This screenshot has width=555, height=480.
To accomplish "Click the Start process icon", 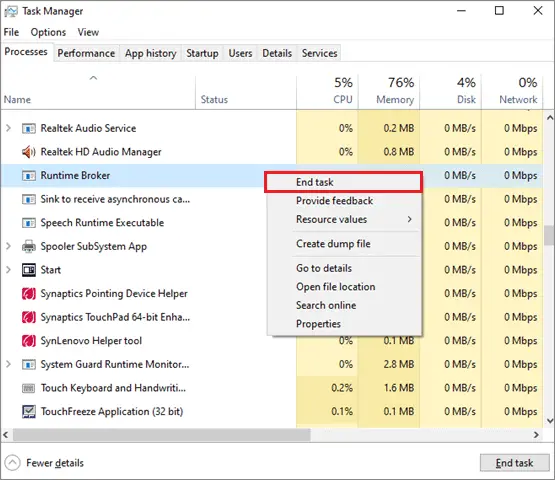I will (x=29, y=270).
